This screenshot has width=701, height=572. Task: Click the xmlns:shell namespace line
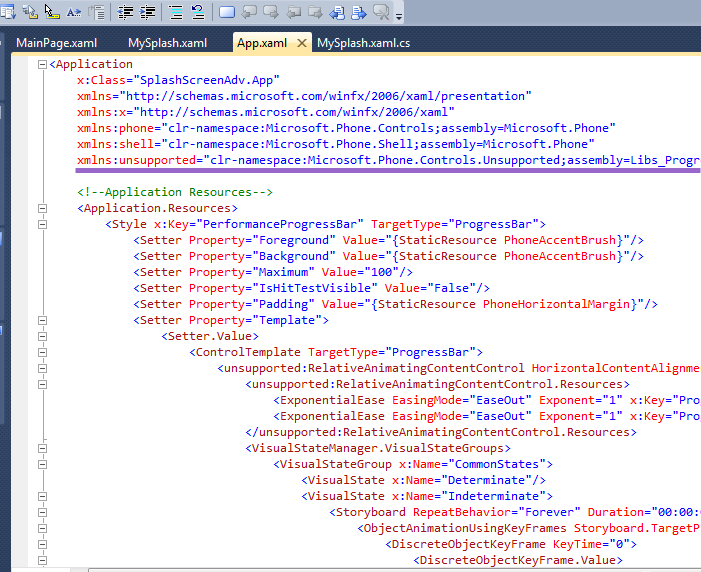335,144
